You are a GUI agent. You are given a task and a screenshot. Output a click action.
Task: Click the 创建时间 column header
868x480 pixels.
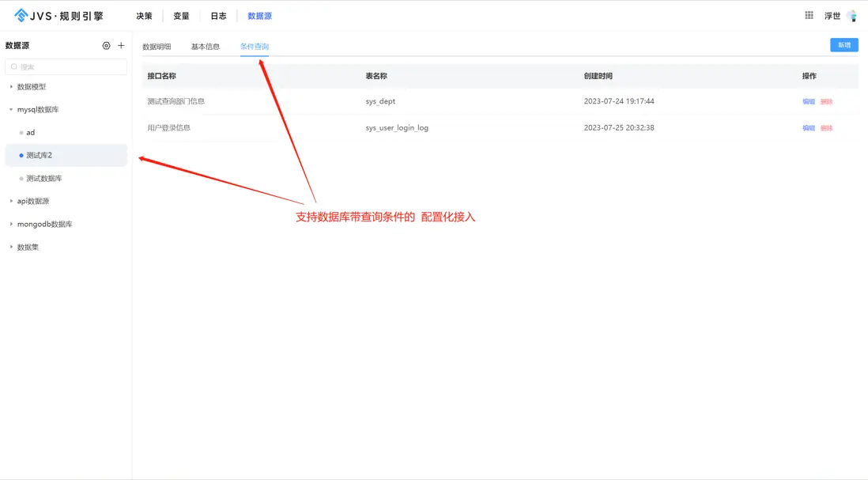click(x=598, y=76)
